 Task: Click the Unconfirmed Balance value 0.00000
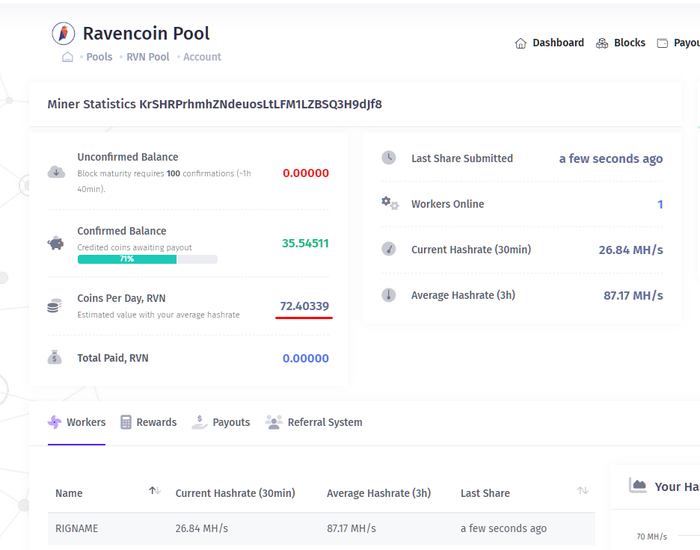pos(306,173)
